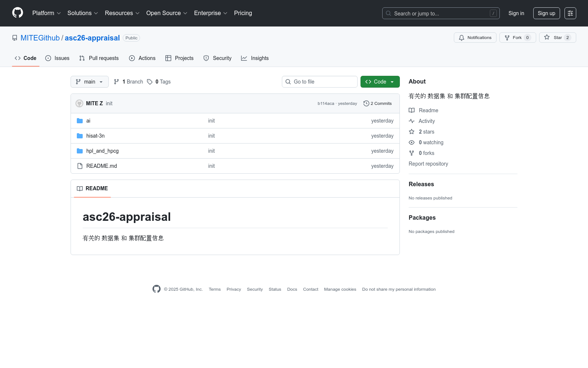Image resolution: width=588 pixels, height=368 pixels.
Task: Open the appearance settings icon button
Action: pos(570,13)
